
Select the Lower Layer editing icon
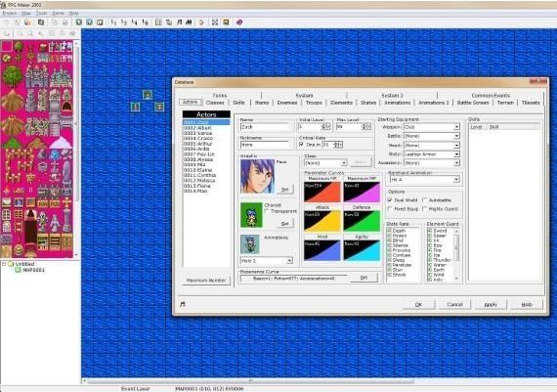coord(79,22)
